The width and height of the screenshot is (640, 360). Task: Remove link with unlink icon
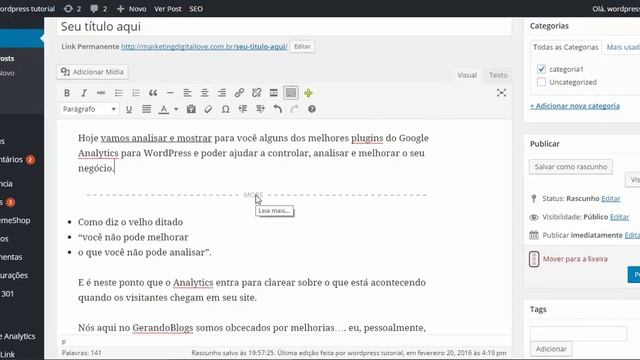(x=256, y=93)
